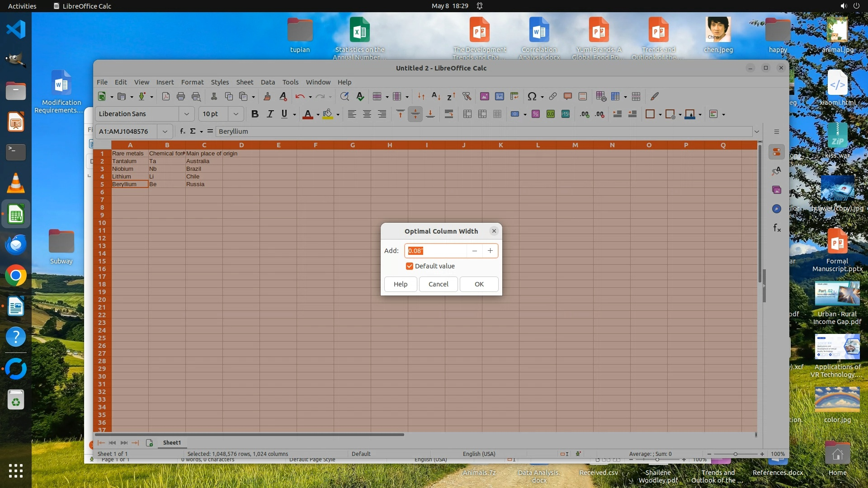Click the Cancel button in dialog
868x488 pixels.
pos(438,284)
